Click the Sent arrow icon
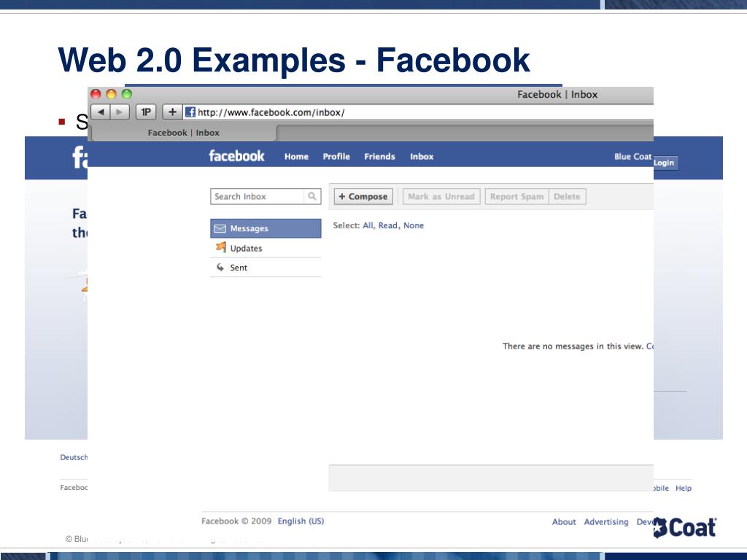The image size is (747, 560). pos(220,267)
